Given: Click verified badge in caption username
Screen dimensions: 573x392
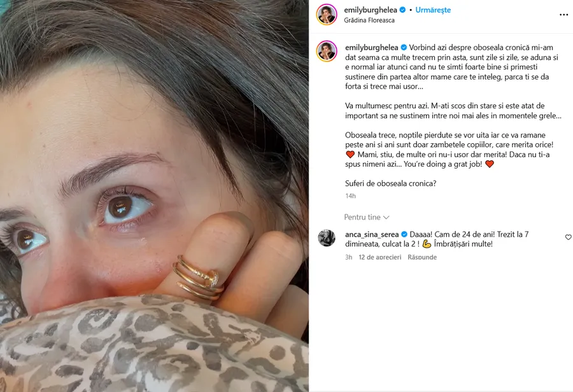Looking at the screenshot, I should [404, 48].
